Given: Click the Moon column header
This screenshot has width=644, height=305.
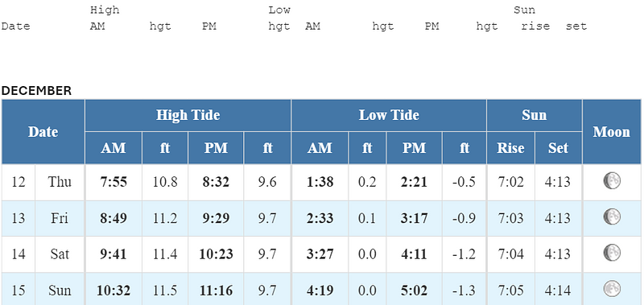Looking at the screenshot, I should 612,132.
